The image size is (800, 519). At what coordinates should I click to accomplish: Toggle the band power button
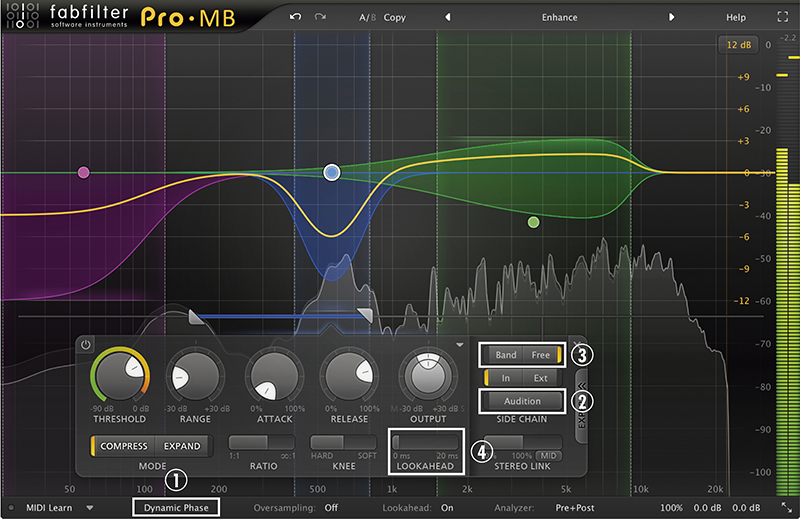pyautogui.click(x=86, y=344)
